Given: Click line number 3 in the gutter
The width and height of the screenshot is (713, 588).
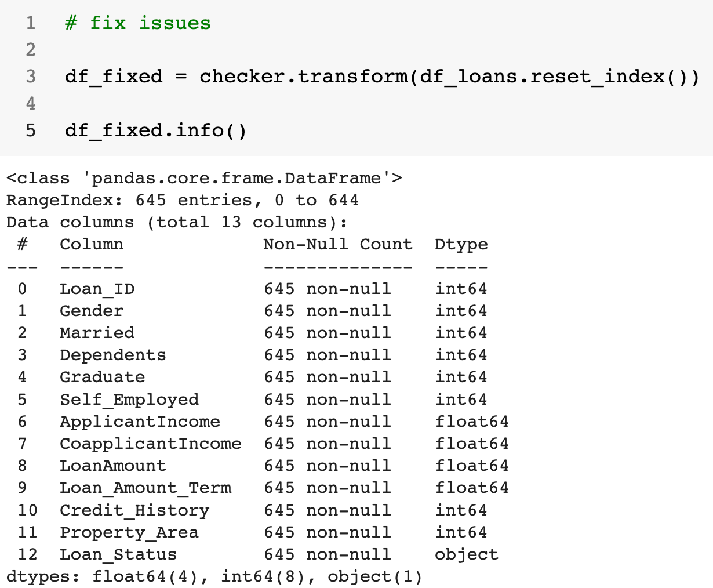Looking at the screenshot, I should (31, 77).
